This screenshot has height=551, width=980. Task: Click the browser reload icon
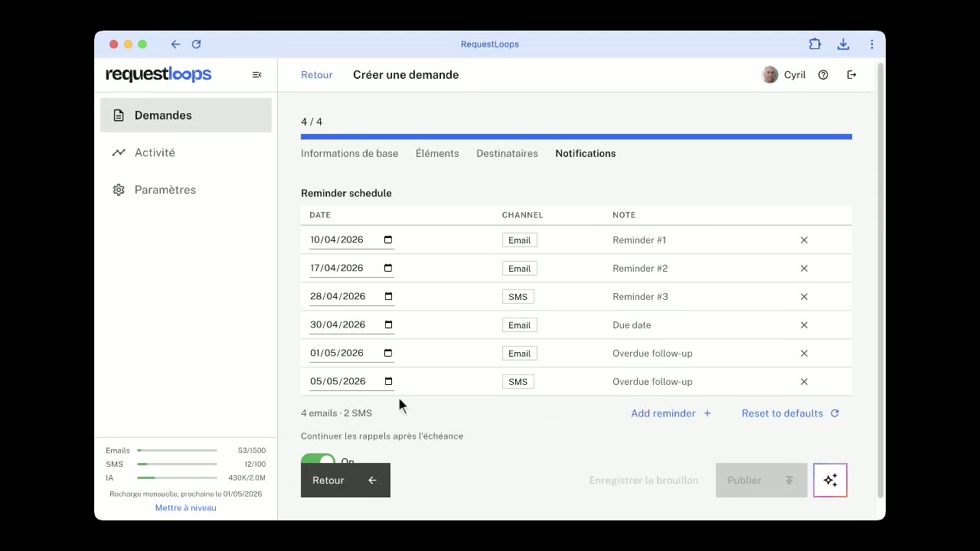click(x=196, y=44)
